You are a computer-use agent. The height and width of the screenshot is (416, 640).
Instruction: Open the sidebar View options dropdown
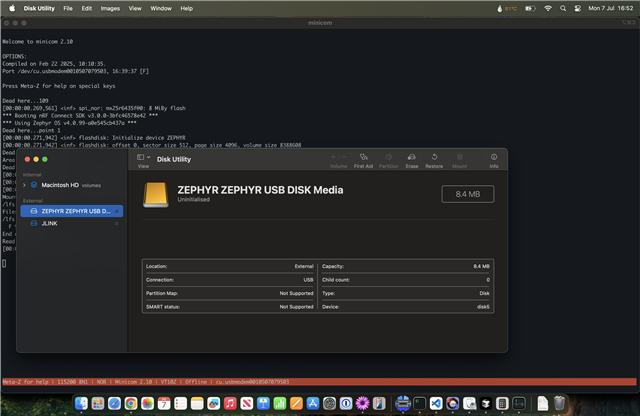(143, 157)
